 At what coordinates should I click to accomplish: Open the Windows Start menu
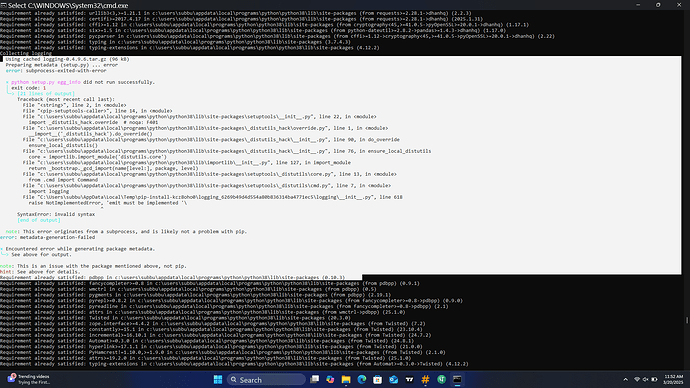pyautogui.click(x=217, y=380)
